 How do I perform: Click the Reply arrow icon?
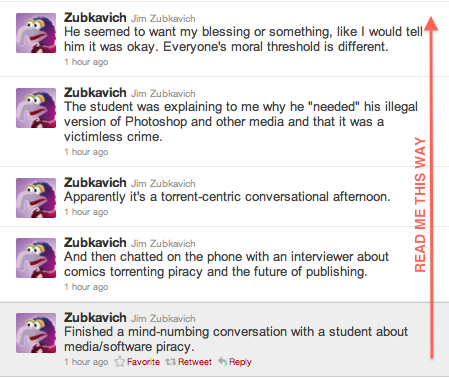click(223, 362)
